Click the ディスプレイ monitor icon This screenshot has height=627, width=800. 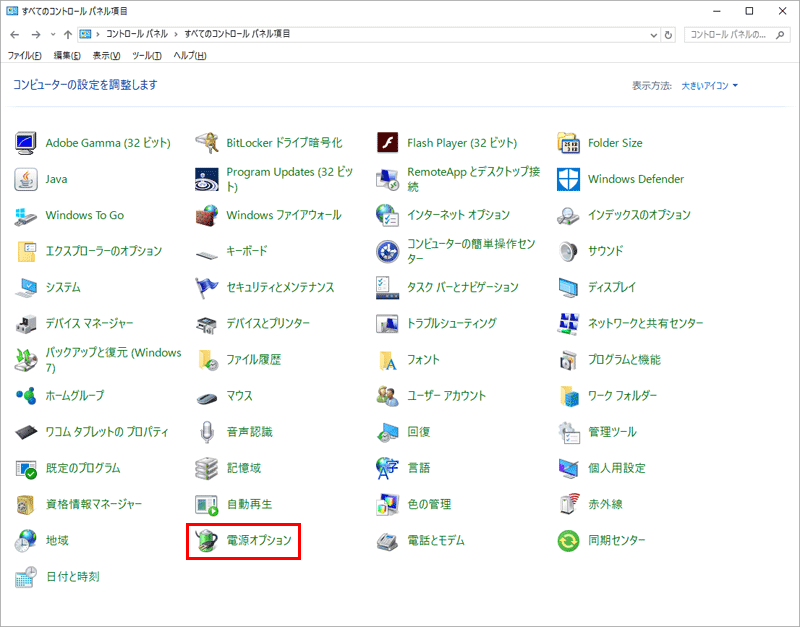[568, 288]
